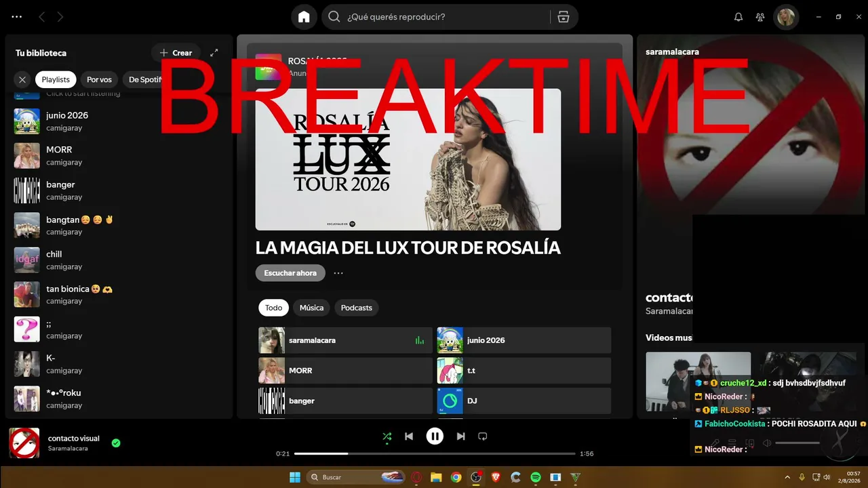Toggle the Playlists filter chip
The height and width of the screenshot is (488, 868).
pos(56,79)
